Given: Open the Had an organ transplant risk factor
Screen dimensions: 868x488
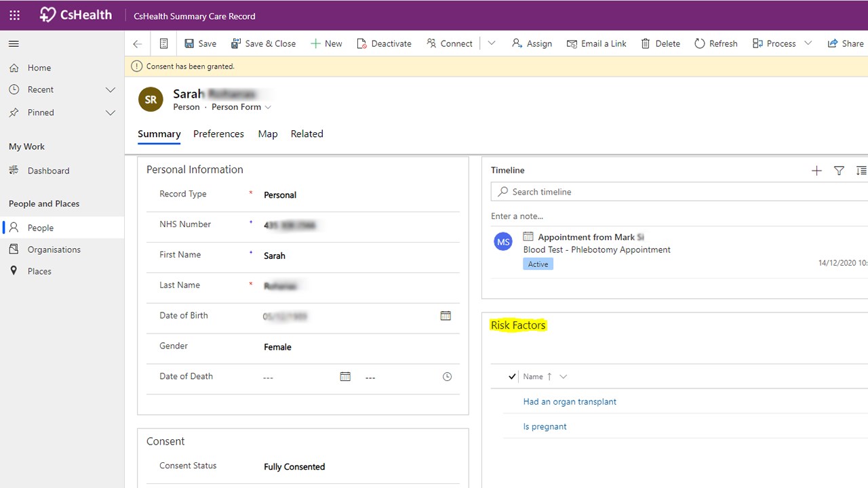Looking at the screenshot, I should pyautogui.click(x=570, y=402).
